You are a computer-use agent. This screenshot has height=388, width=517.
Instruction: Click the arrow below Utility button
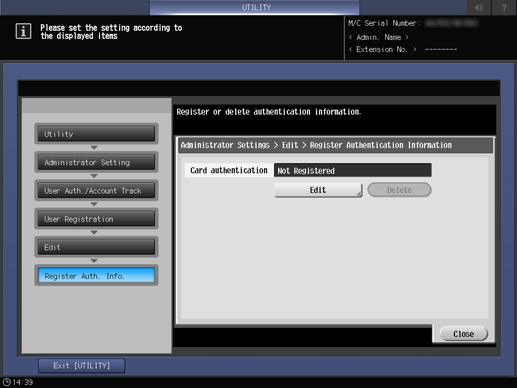pos(94,147)
